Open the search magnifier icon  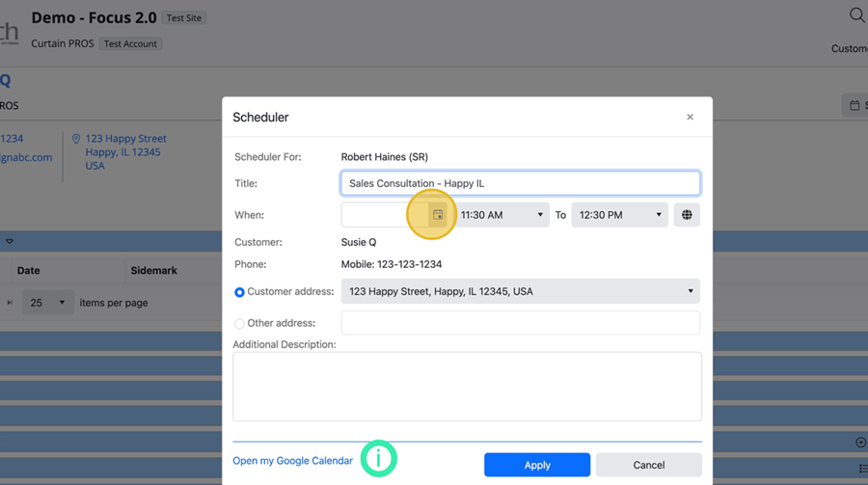pyautogui.click(x=857, y=15)
